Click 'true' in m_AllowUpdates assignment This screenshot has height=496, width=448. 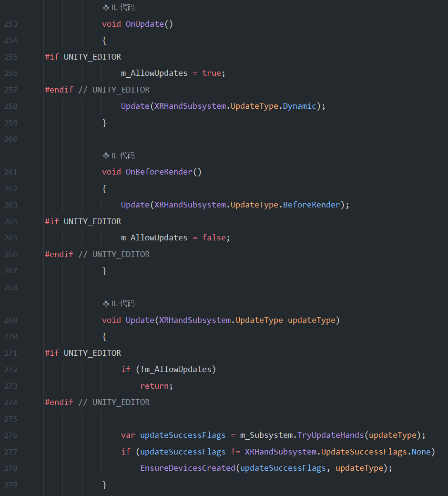(212, 73)
